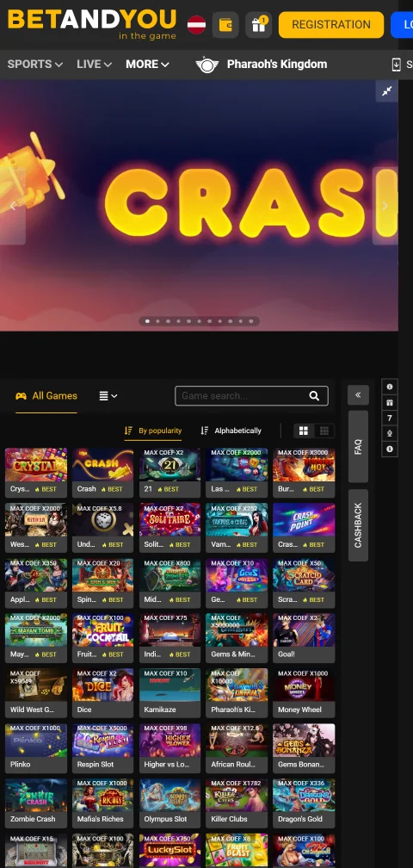The image size is (413, 868).
Task: Click the Pharaoh's Ki... game label
Action: point(233,710)
